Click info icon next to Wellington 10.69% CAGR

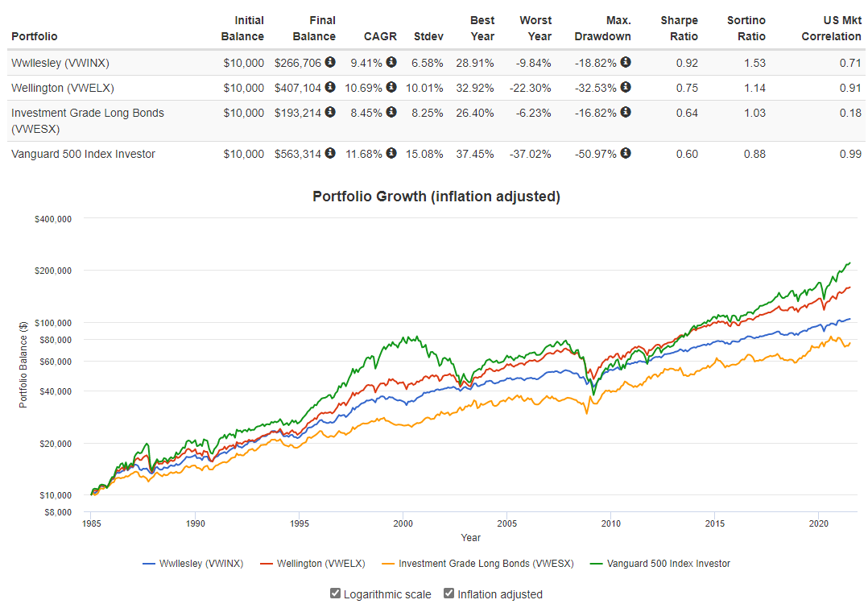coord(391,87)
